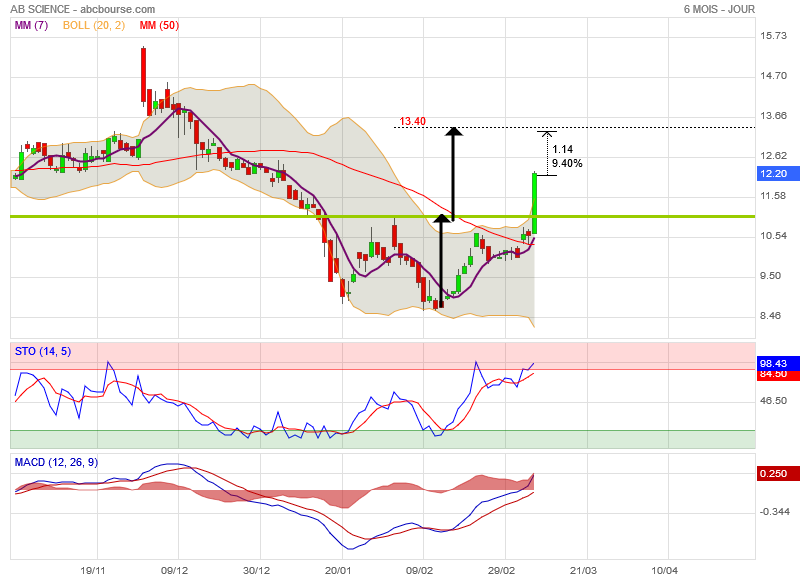Image resolution: width=800 pixels, height=580 pixels.
Task: Click the 29/02 date label
Action: coord(501,570)
